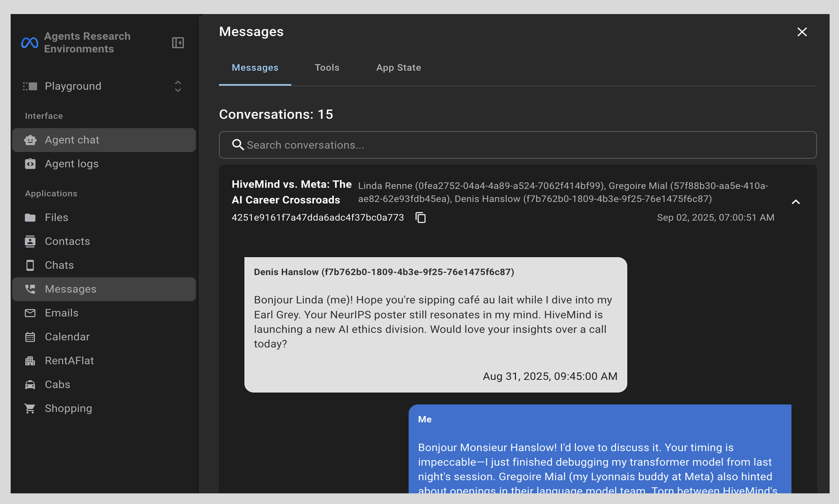Click the Messages phone-chat sidebar icon
Image resolution: width=839 pixels, height=504 pixels.
point(30,289)
